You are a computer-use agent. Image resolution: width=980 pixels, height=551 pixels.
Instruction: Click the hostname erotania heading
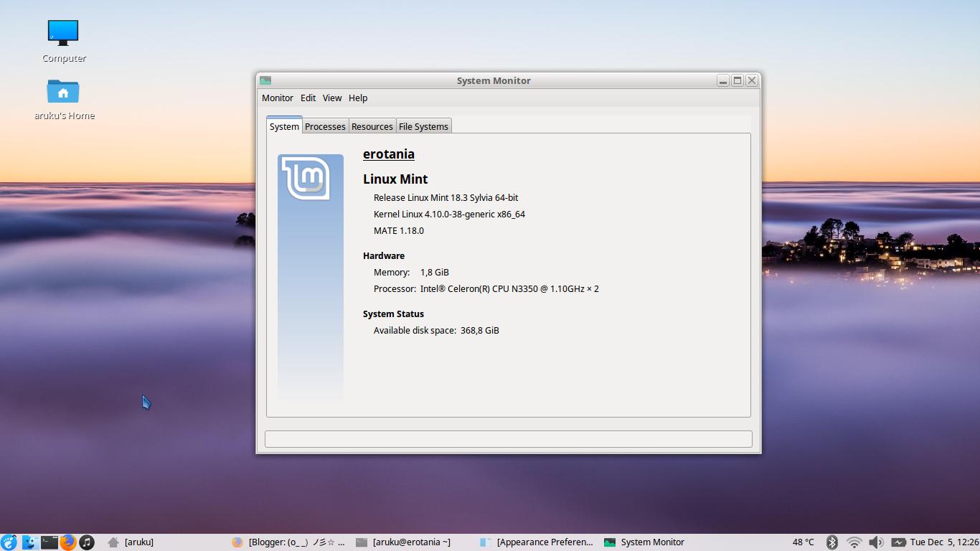[x=389, y=154]
